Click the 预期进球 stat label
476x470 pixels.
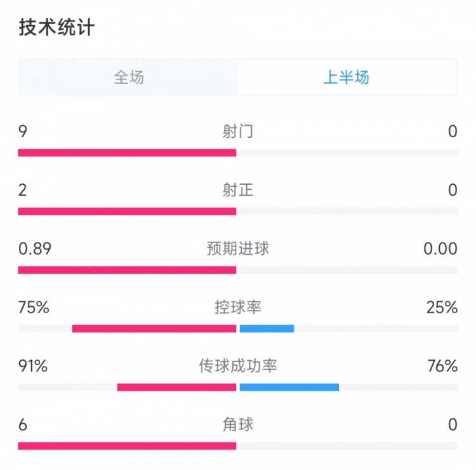click(x=238, y=248)
